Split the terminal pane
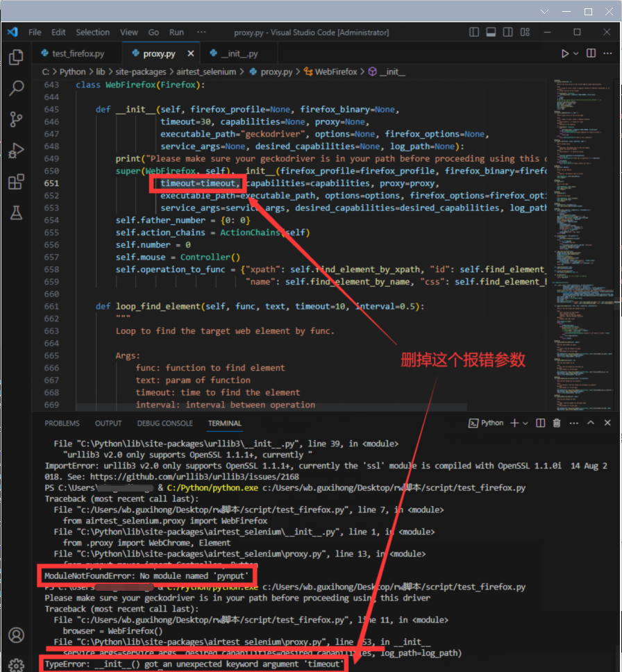The height and width of the screenshot is (672, 622). [x=541, y=423]
